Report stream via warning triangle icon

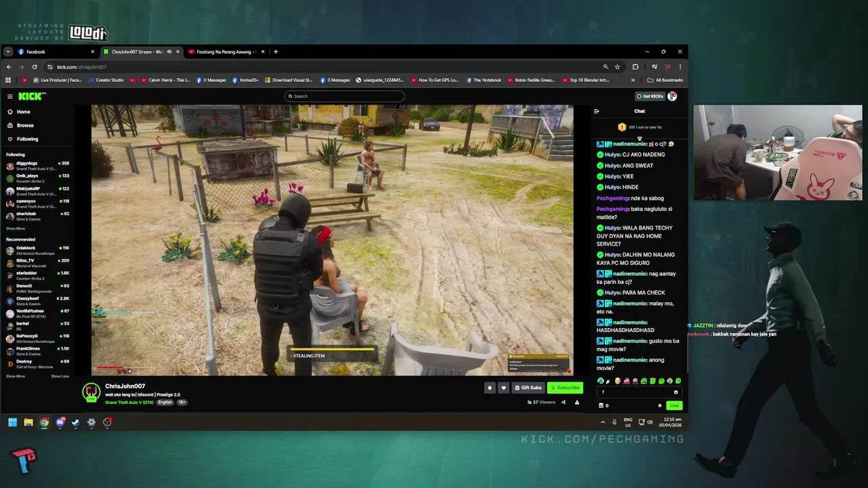click(x=577, y=403)
